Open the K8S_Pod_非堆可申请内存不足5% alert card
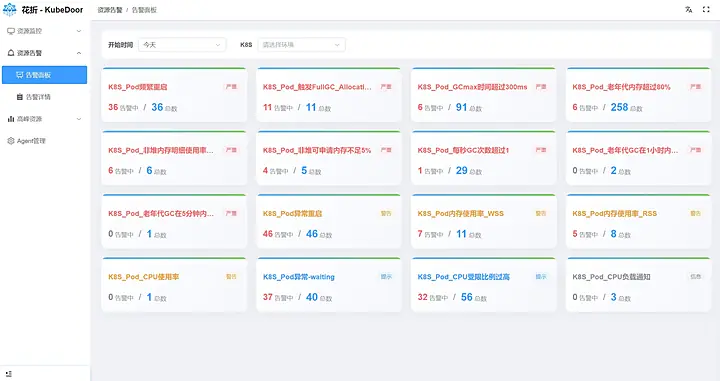Viewport: 720px width, 381px height. (328, 158)
